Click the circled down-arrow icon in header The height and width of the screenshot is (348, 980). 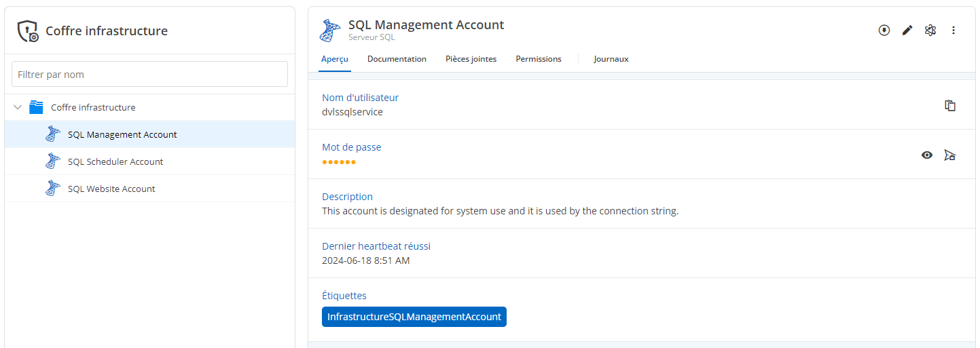tap(884, 31)
